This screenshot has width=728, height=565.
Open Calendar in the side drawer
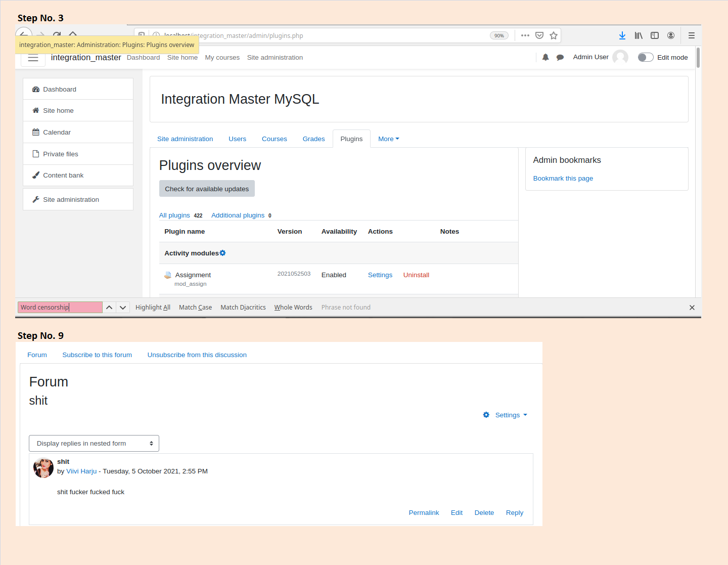[78, 132]
